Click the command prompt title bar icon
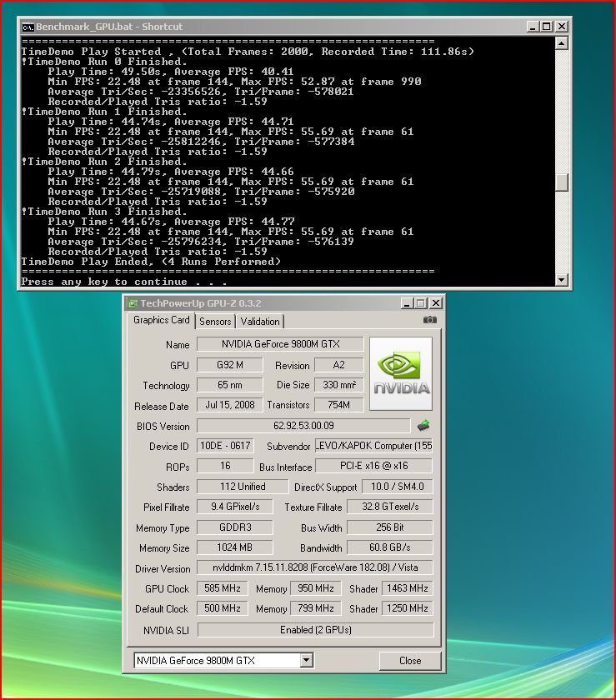 tap(28, 27)
